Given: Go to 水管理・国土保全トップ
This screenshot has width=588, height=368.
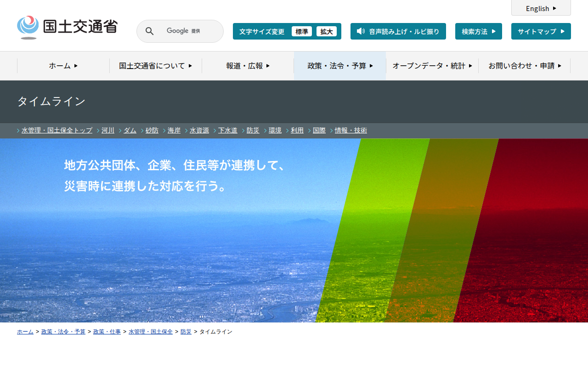Looking at the screenshot, I should point(57,131).
